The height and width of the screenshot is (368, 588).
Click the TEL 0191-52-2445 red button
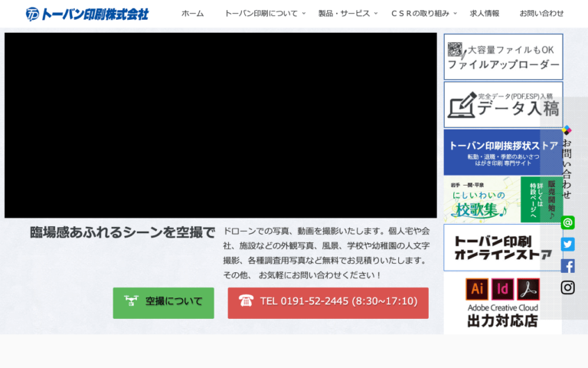(x=328, y=303)
